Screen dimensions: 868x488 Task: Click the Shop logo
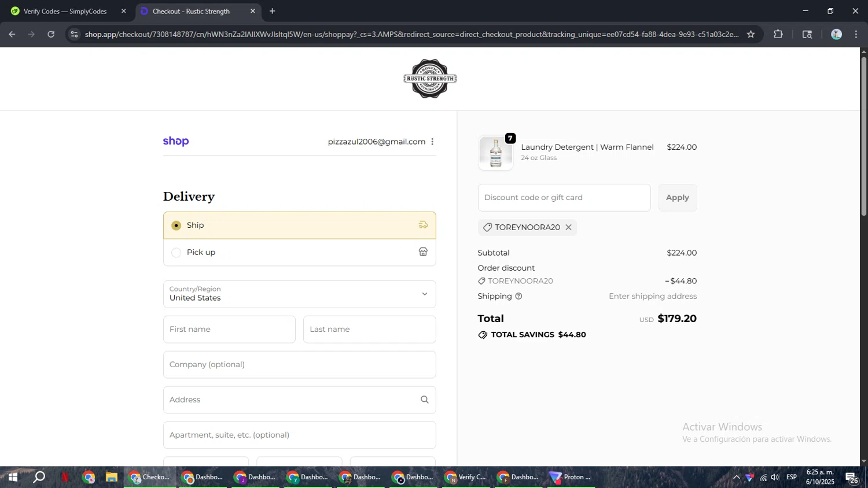176,141
